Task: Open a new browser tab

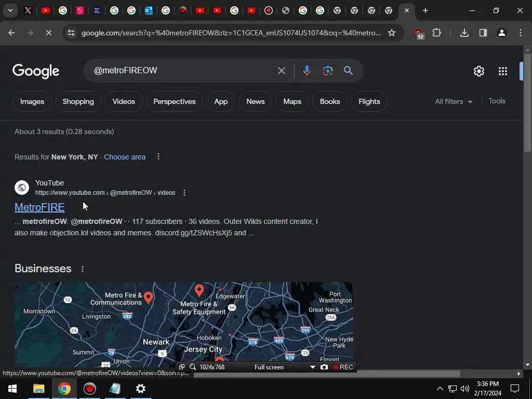Action: point(425,10)
